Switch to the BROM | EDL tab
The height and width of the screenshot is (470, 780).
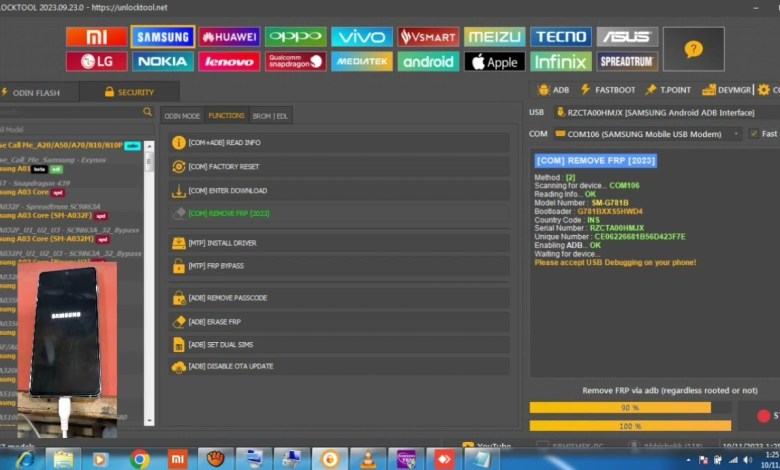pos(268,116)
